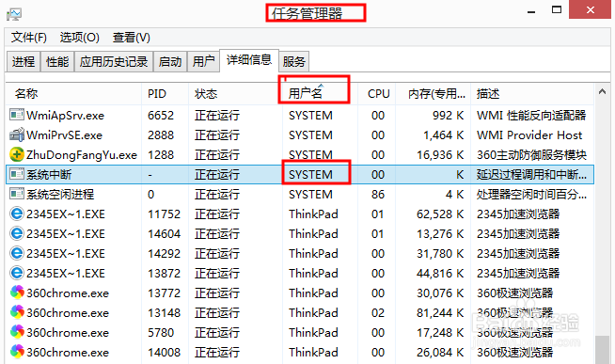The image size is (615, 364).
Task: Click 360chrome icon of PID 13148 process
Action: coord(17,312)
